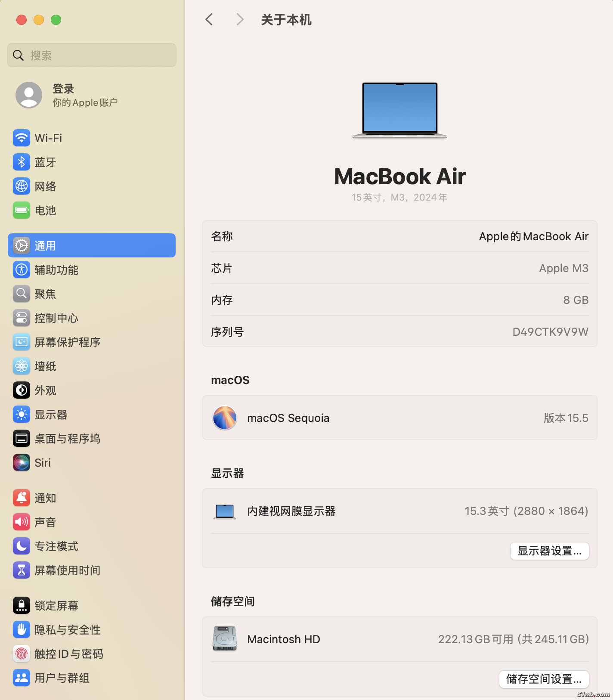Click the Bluetooth (蓝牙) icon
The image size is (613, 700).
[x=22, y=162]
